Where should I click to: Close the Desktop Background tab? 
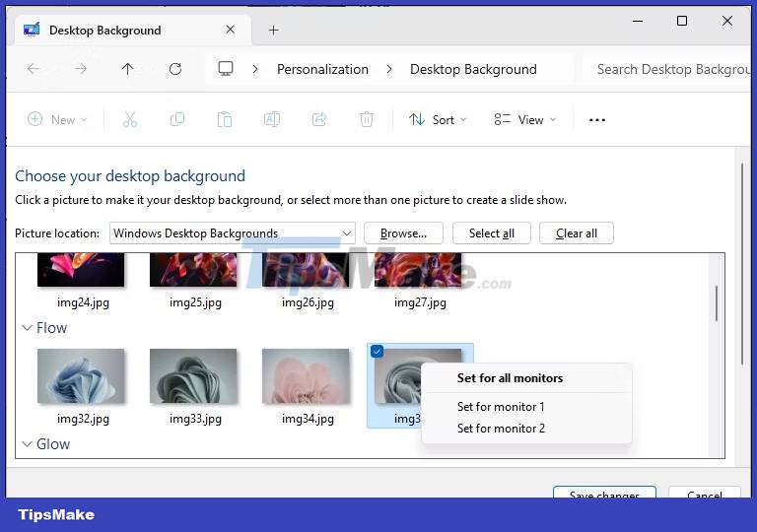pos(231,30)
